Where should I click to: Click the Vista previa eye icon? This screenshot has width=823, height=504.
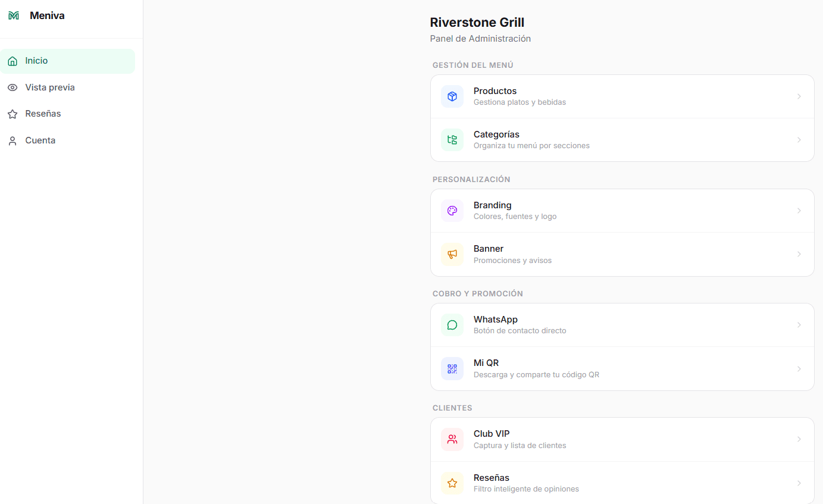12,87
